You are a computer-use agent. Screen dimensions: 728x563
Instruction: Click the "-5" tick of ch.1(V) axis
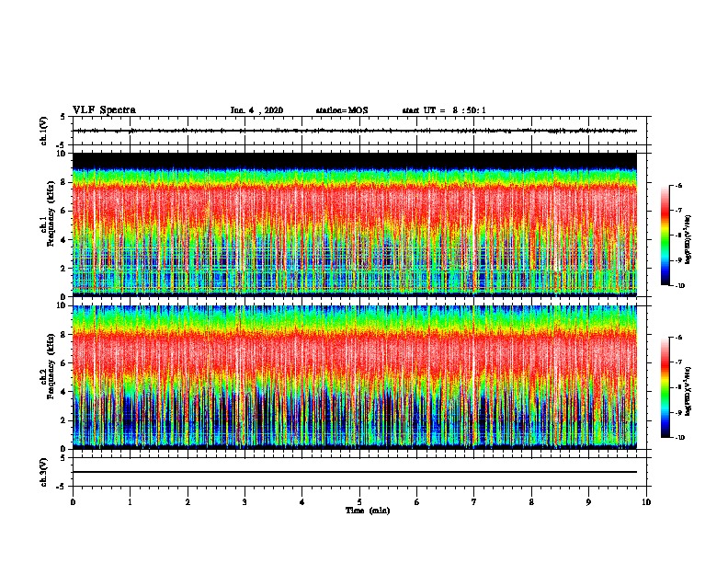point(62,145)
